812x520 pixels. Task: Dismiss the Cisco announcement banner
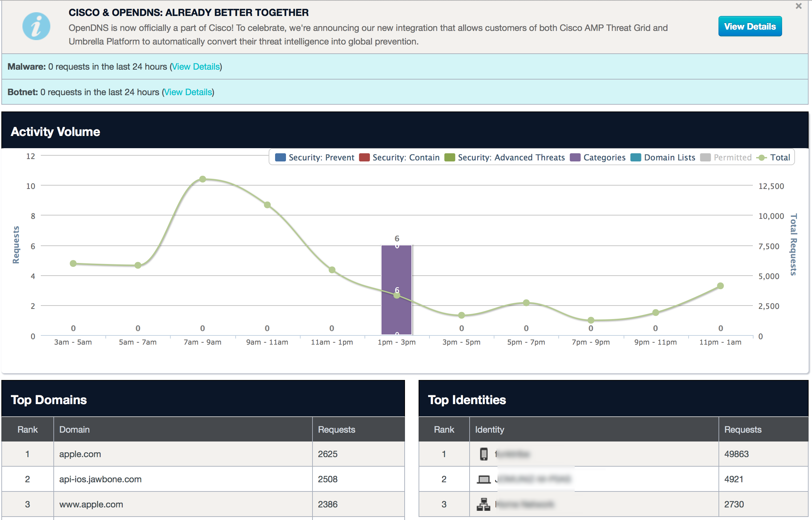pos(798,6)
